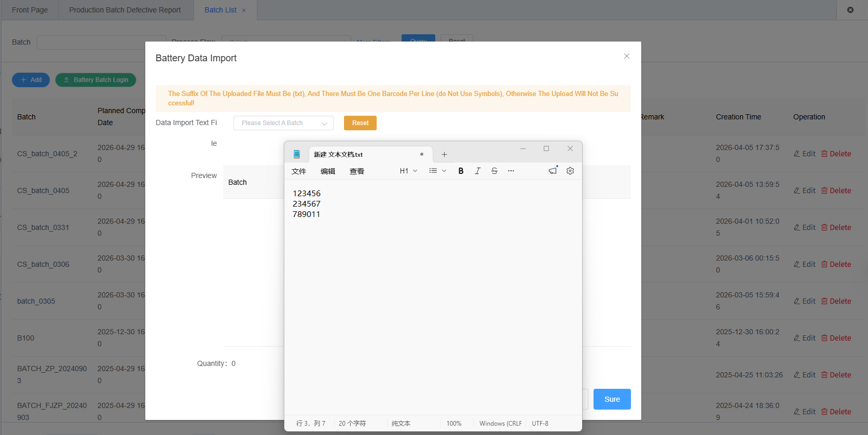Open the 编辑 menu
The height and width of the screenshot is (435, 868).
click(x=328, y=171)
